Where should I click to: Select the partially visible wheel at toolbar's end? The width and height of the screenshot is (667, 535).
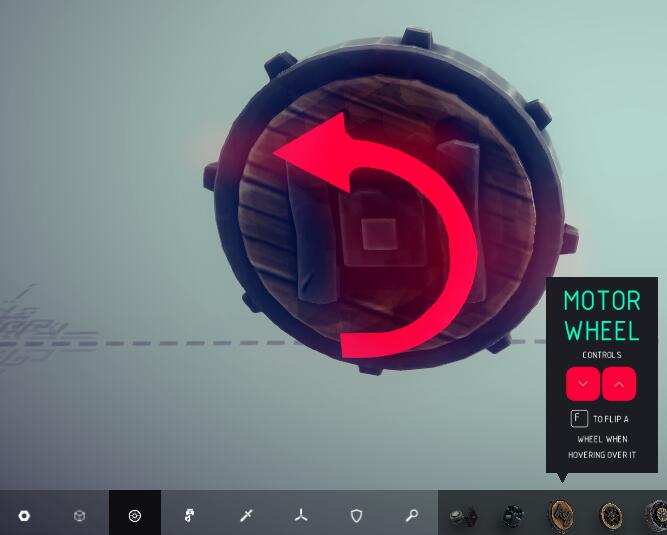(x=656, y=516)
